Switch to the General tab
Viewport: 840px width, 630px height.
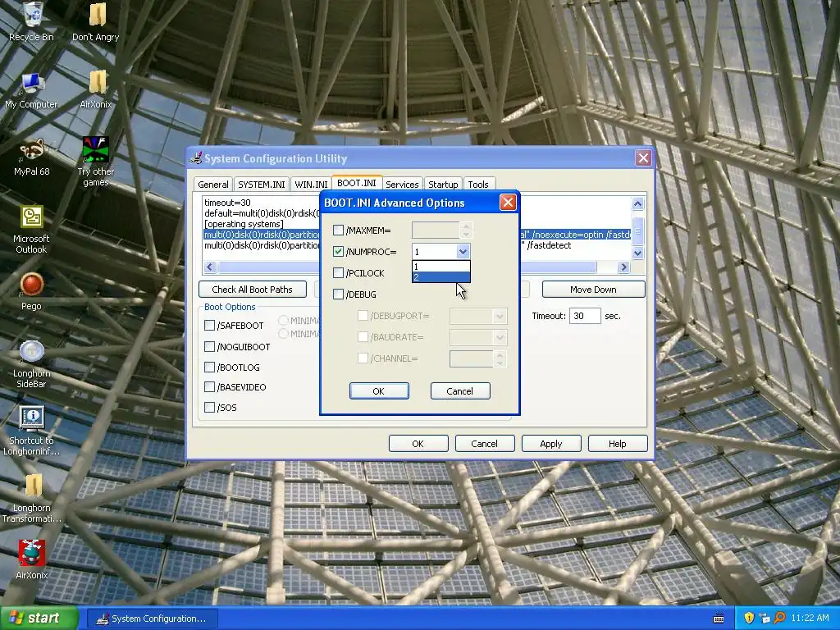tap(213, 185)
